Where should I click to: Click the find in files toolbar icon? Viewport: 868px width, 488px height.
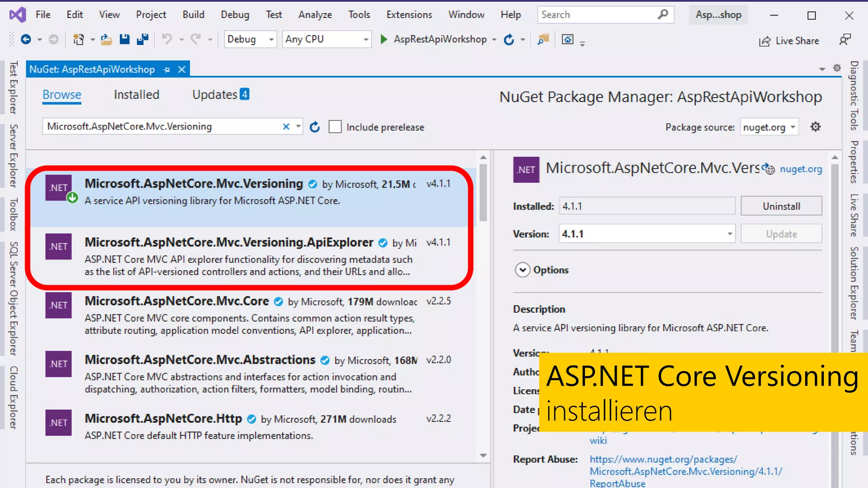point(543,39)
